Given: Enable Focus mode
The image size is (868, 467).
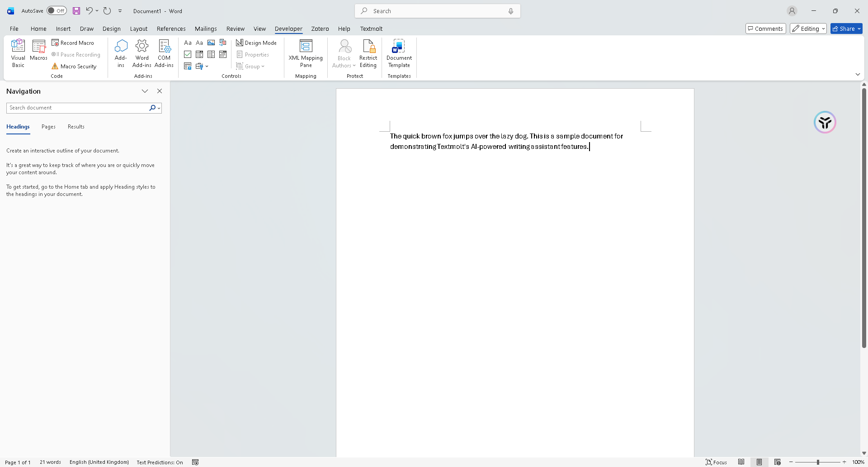Looking at the screenshot, I should click(717, 462).
